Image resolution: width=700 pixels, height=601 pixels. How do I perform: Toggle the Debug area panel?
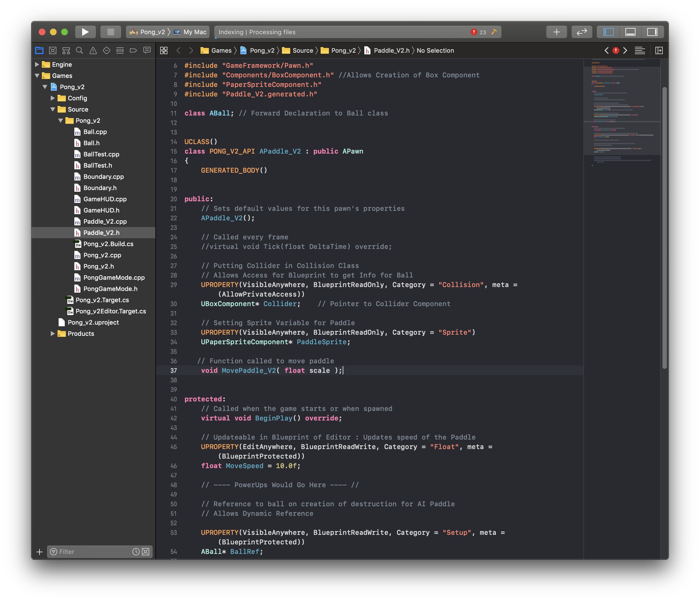pyautogui.click(x=630, y=32)
